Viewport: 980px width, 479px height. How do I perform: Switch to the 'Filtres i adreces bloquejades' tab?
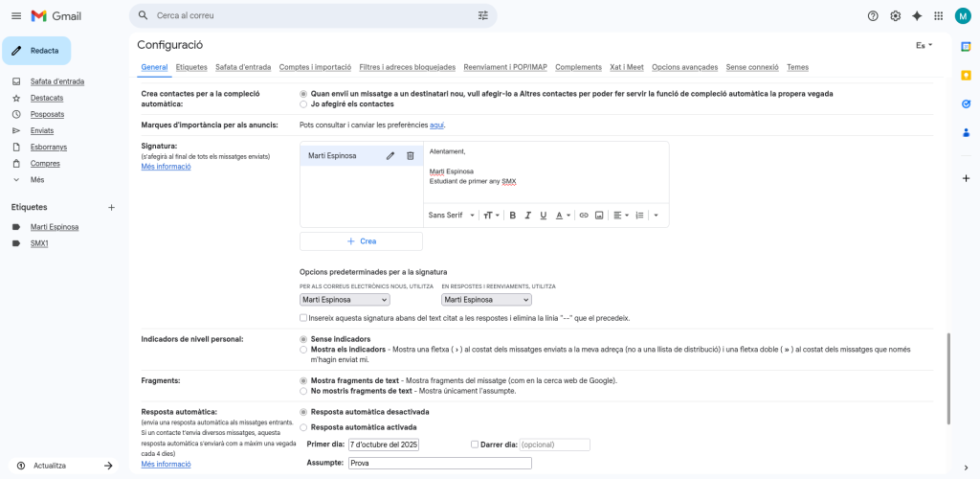407,67
